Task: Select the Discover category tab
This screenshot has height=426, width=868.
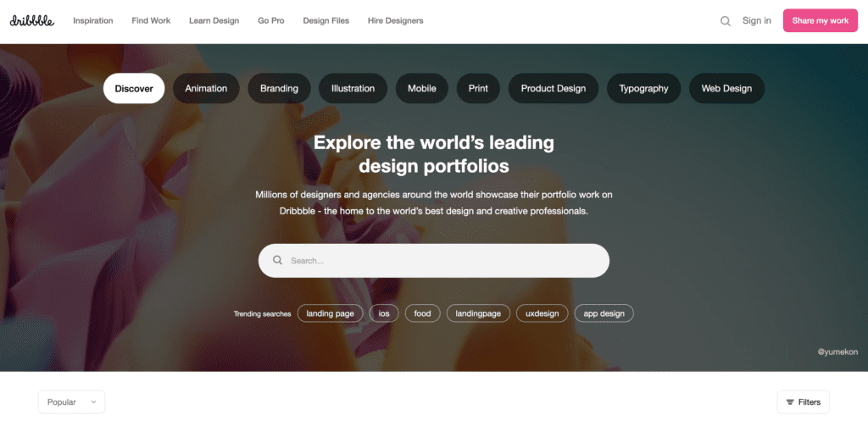Action: click(x=134, y=89)
